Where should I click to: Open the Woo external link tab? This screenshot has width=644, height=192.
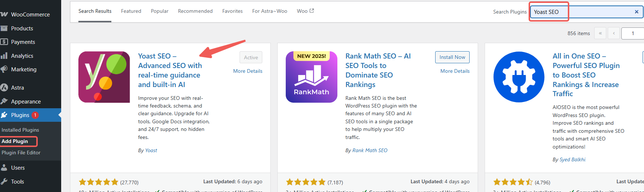click(305, 11)
